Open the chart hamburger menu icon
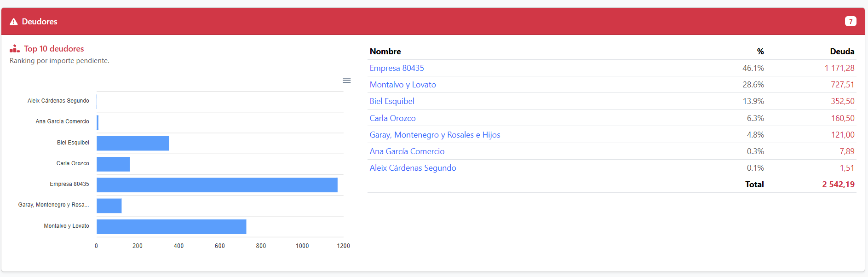This screenshot has width=868, height=277. coord(347,81)
